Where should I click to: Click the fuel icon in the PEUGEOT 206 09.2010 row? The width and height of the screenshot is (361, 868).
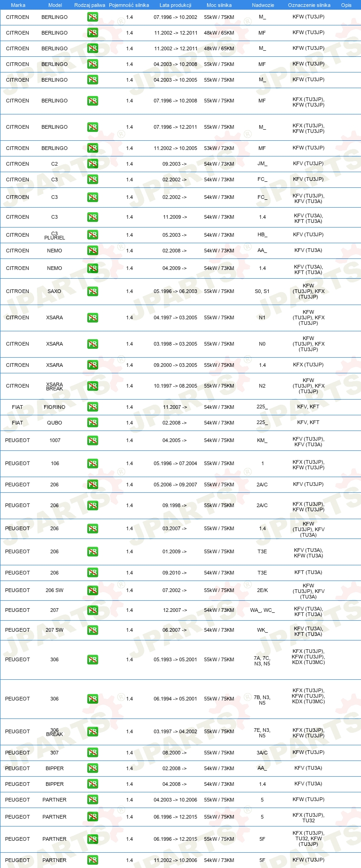coord(92,573)
